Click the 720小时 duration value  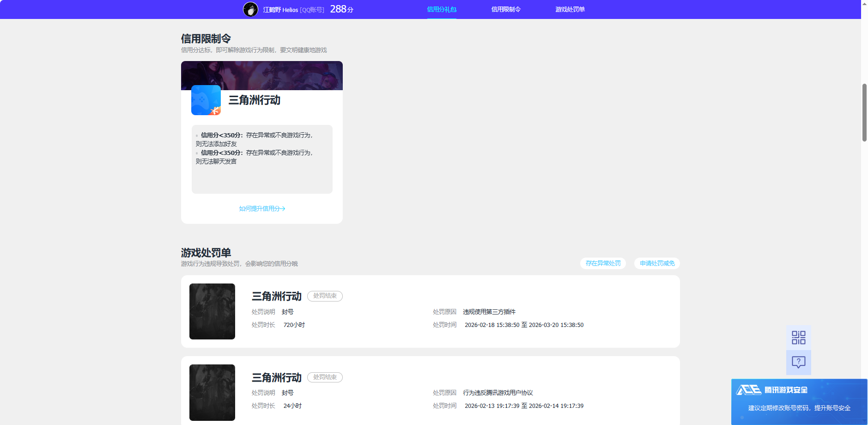coord(294,325)
